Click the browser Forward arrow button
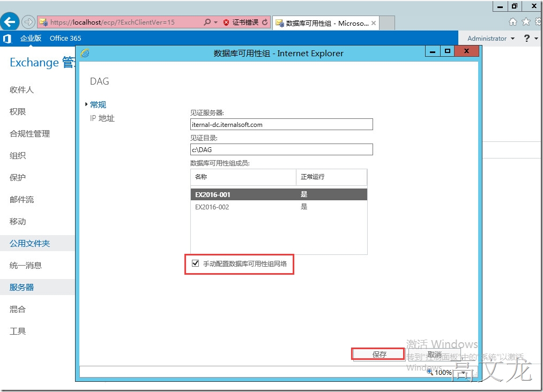543x392 pixels. [x=28, y=22]
